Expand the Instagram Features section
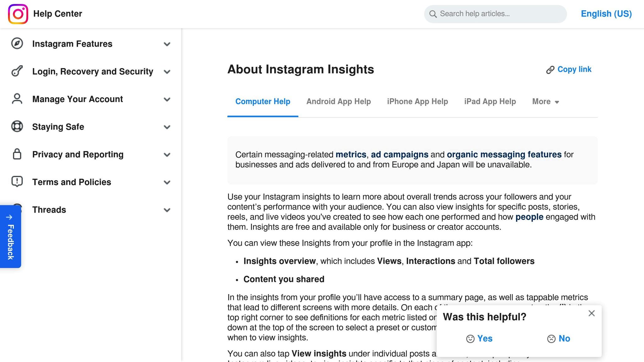644x362 pixels. [167, 44]
